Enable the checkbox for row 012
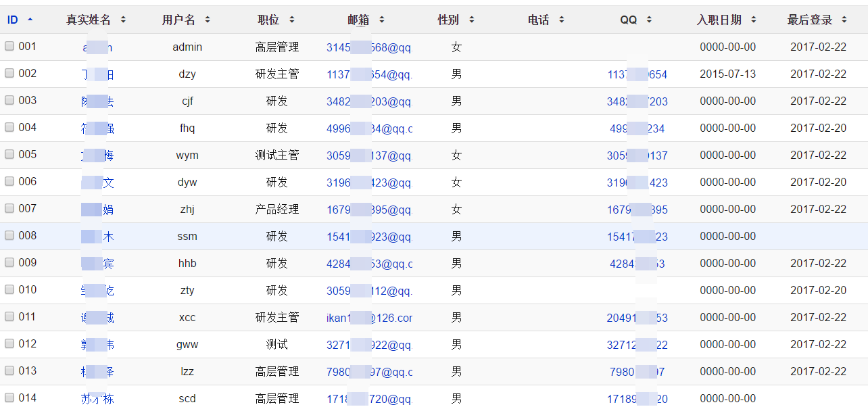868x409 pixels. pos(9,344)
